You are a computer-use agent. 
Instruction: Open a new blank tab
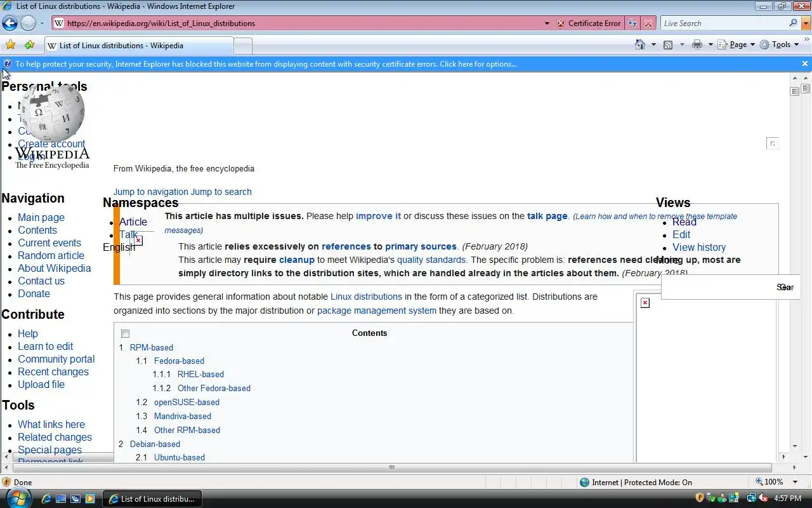point(243,46)
